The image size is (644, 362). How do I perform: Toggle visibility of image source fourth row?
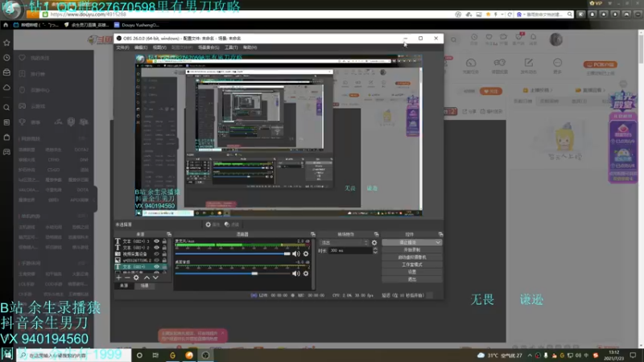pos(156,260)
